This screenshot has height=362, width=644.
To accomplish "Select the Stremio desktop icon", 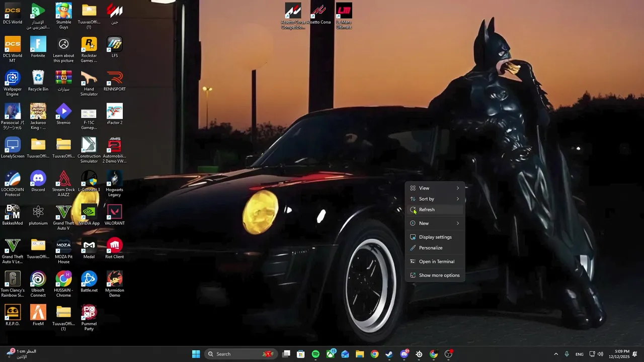I will coord(63,114).
